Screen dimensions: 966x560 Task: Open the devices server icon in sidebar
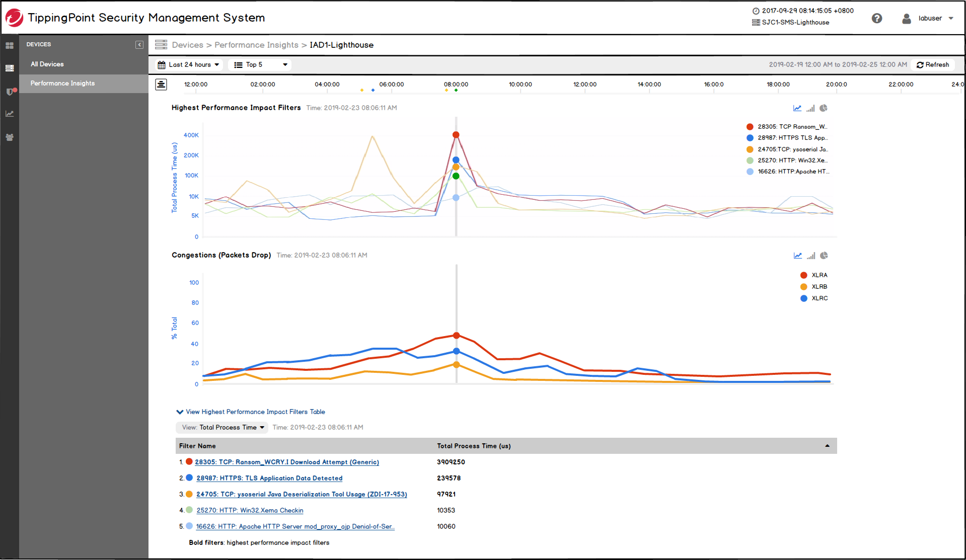[x=10, y=68]
